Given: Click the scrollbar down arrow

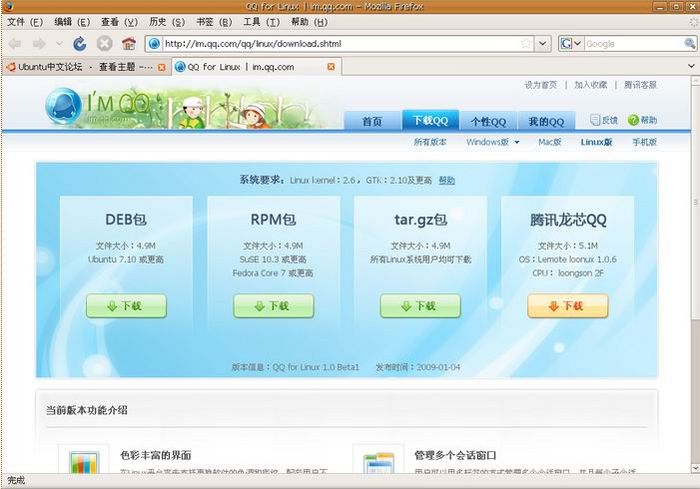Looking at the screenshot, I should click(695, 468).
